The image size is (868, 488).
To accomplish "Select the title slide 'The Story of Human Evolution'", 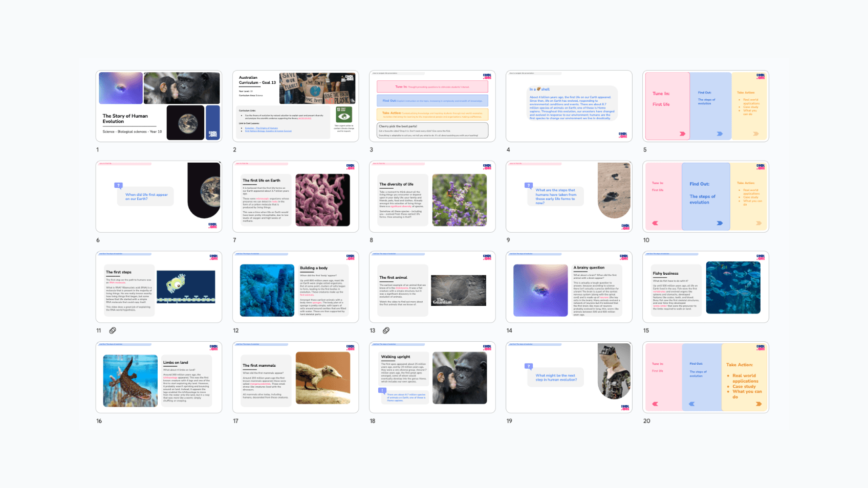I will point(159,106).
